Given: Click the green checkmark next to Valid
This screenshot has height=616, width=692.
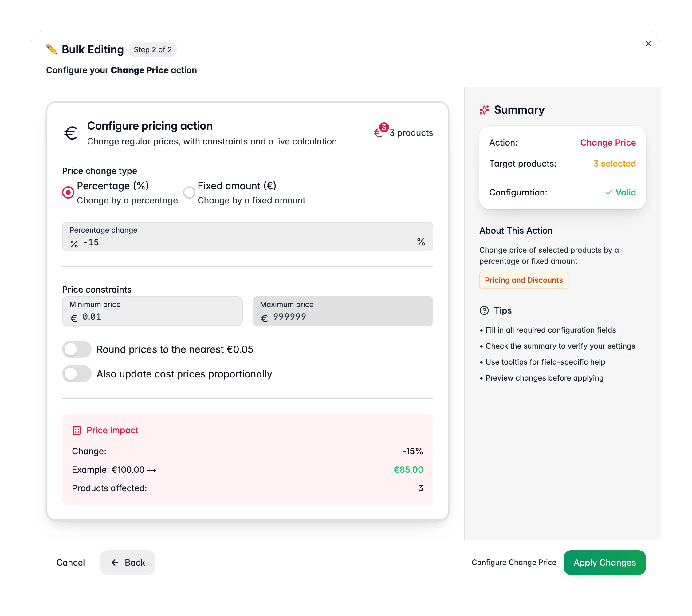Looking at the screenshot, I should coord(609,192).
